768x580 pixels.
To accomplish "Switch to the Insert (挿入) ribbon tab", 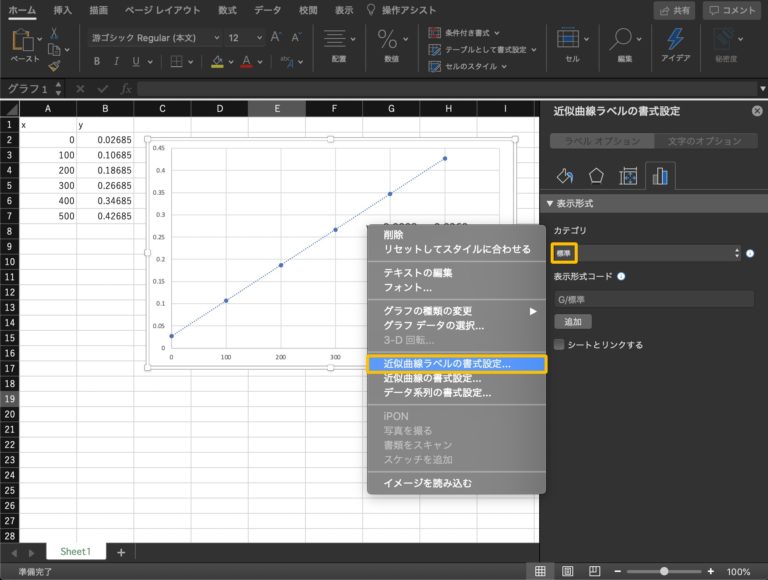I will (63, 10).
